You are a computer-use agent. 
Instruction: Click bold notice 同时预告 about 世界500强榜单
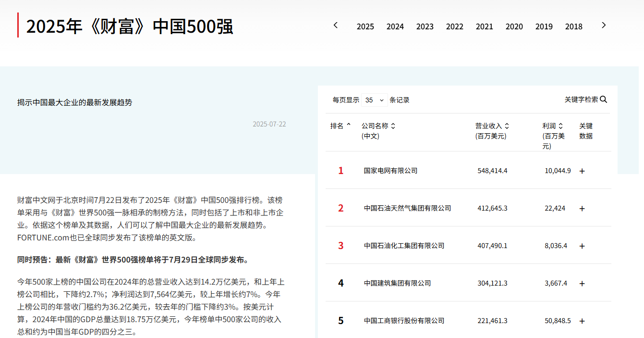pos(134,260)
